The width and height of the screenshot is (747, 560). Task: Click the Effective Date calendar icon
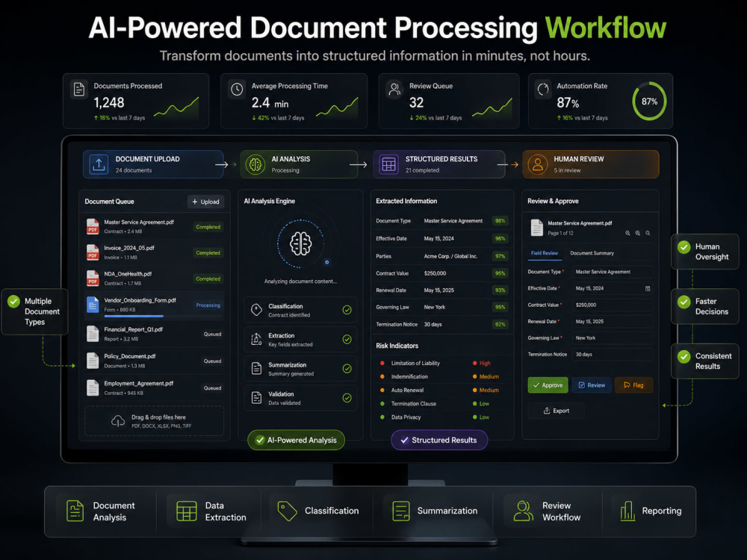pos(648,288)
